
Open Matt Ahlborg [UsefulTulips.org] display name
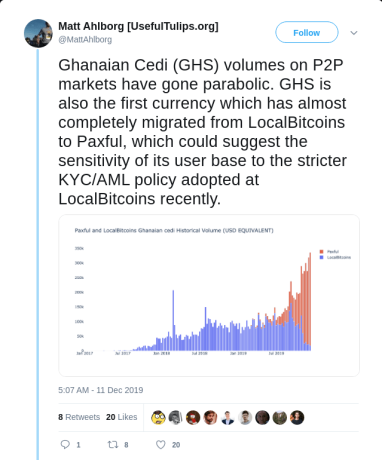click(138, 26)
